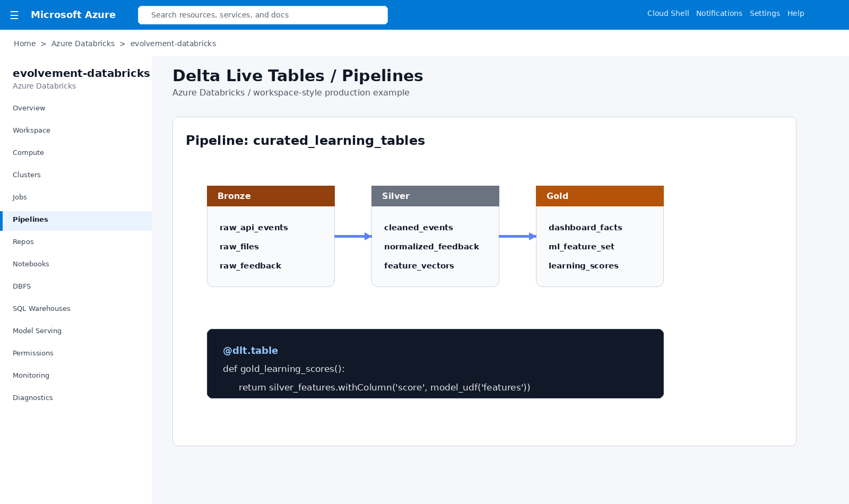Go to Azure Databricks breadcrumb
This screenshot has height=504, width=849.
(83, 44)
